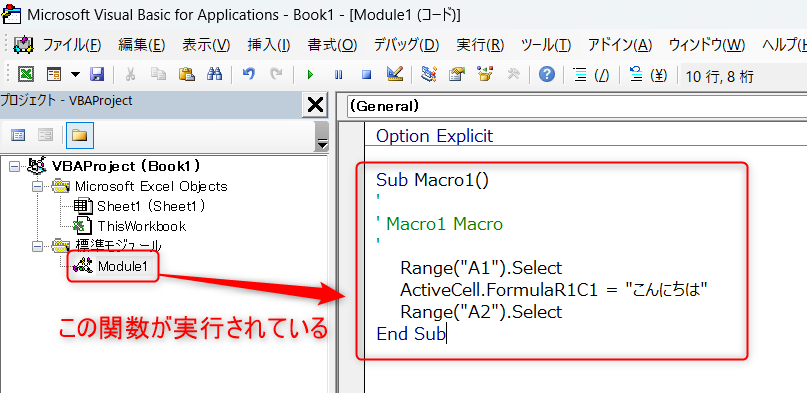Click the View Microsoft Excel toolbar icon
807x393 pixels.
point(26,75)
